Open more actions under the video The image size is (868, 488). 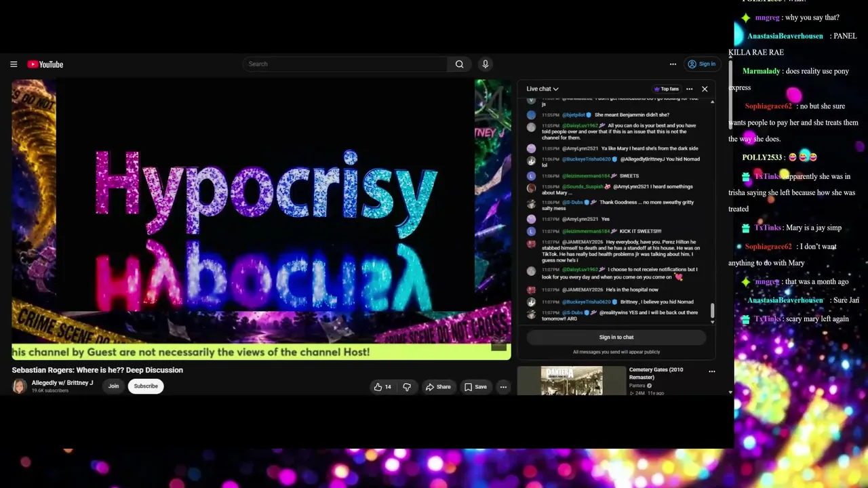coord(503,386)
